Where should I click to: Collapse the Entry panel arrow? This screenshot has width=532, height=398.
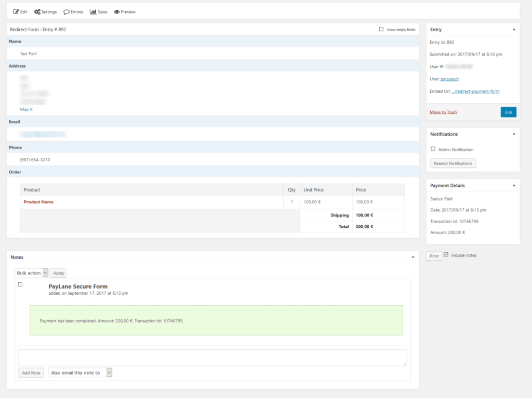coord(514,30)
